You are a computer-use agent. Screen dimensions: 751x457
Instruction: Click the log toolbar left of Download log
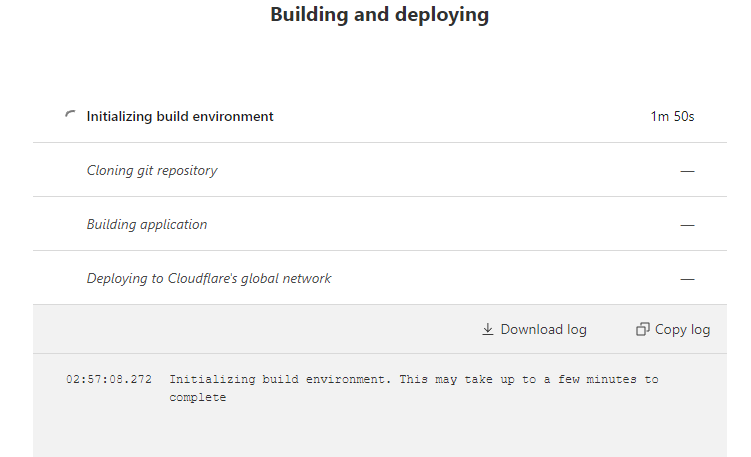tap(250, 329)
